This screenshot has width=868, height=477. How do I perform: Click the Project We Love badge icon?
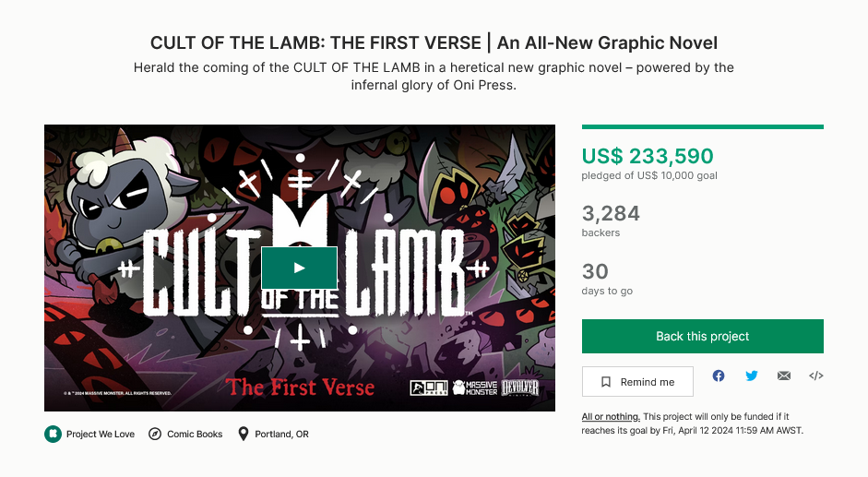[54, 434]
